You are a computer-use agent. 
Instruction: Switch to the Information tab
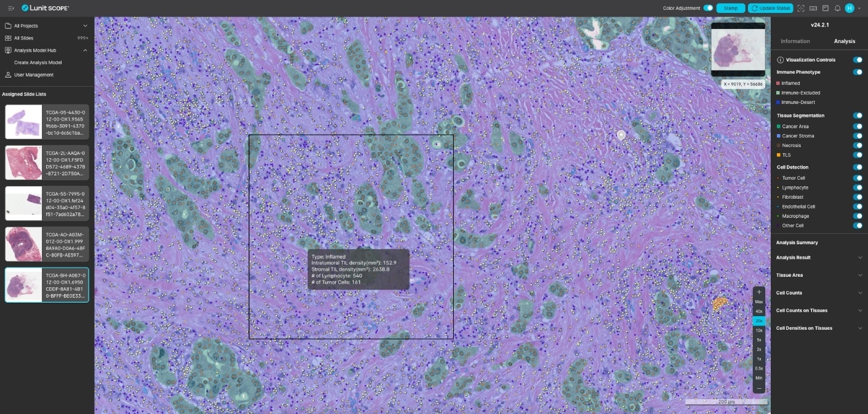click(x=795, y=41)
